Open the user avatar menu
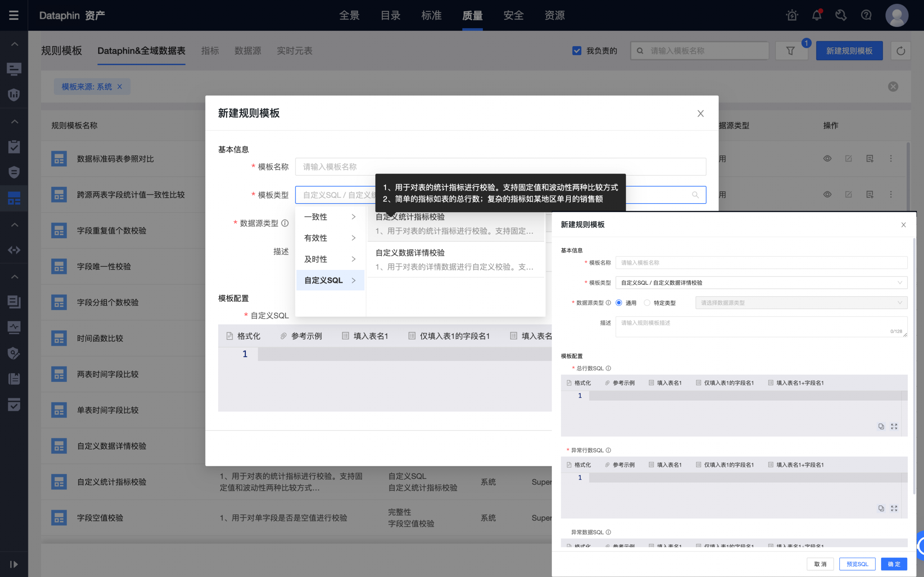The image size is (924, 577). pos(897,15)
